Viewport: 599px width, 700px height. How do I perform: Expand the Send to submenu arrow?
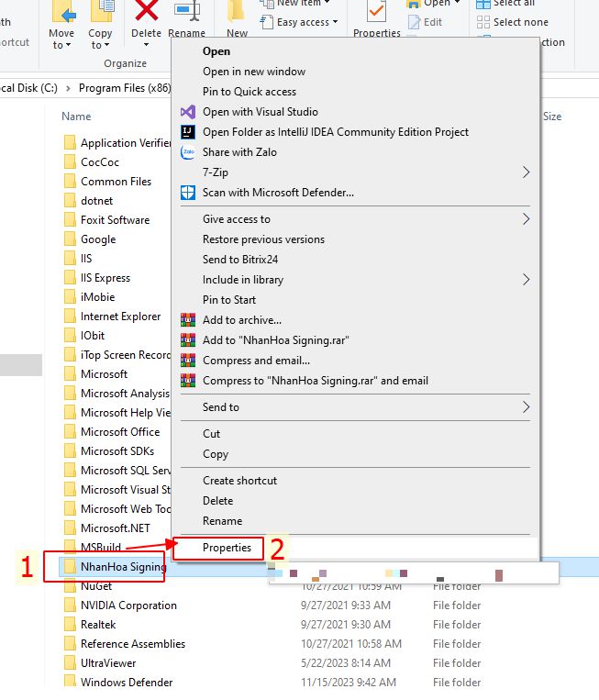[526, 406]
